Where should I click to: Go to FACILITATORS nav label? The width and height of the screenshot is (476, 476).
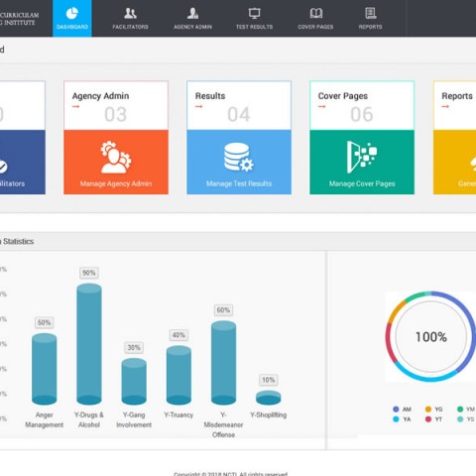click(x=130, y=27)
